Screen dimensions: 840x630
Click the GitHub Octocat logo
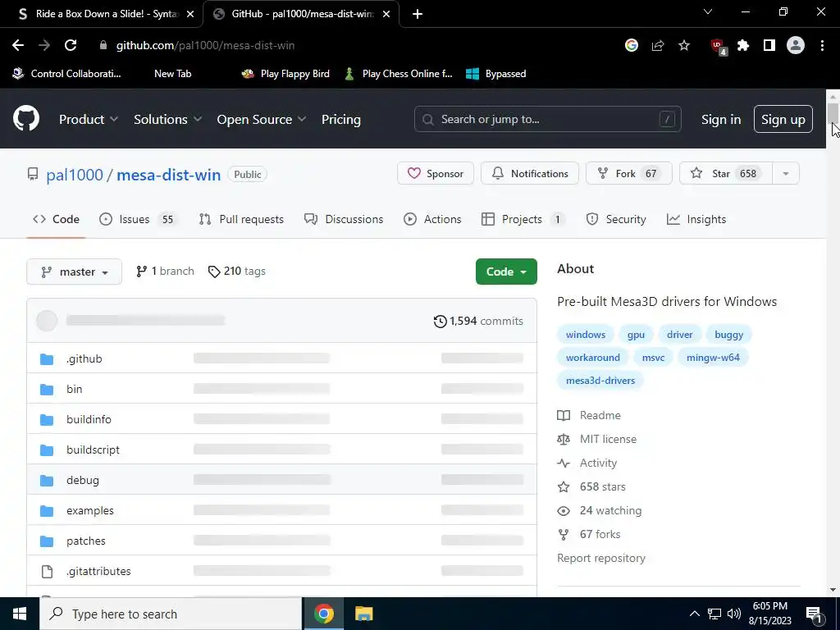25,119
